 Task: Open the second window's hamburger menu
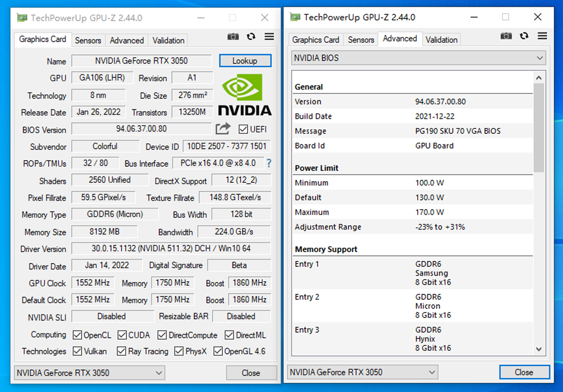coord(542,36)
